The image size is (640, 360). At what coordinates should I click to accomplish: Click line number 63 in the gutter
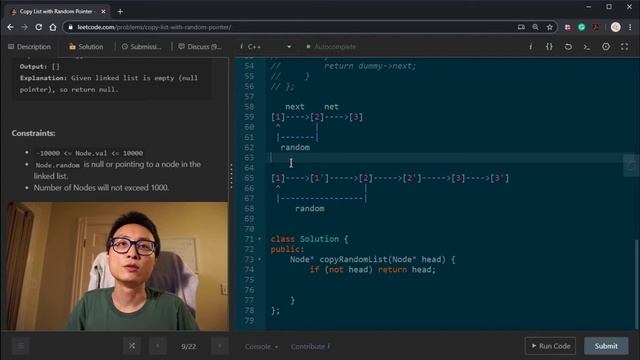249,158
